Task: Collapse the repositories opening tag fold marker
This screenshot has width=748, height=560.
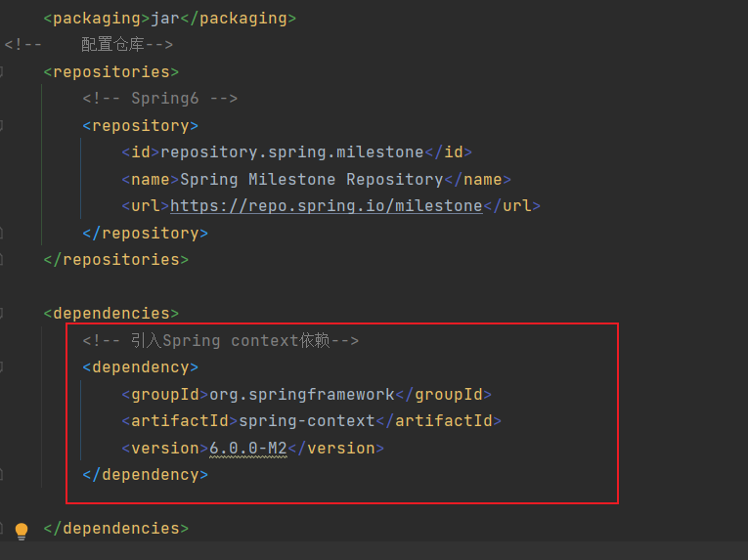Action: point(1,72)
